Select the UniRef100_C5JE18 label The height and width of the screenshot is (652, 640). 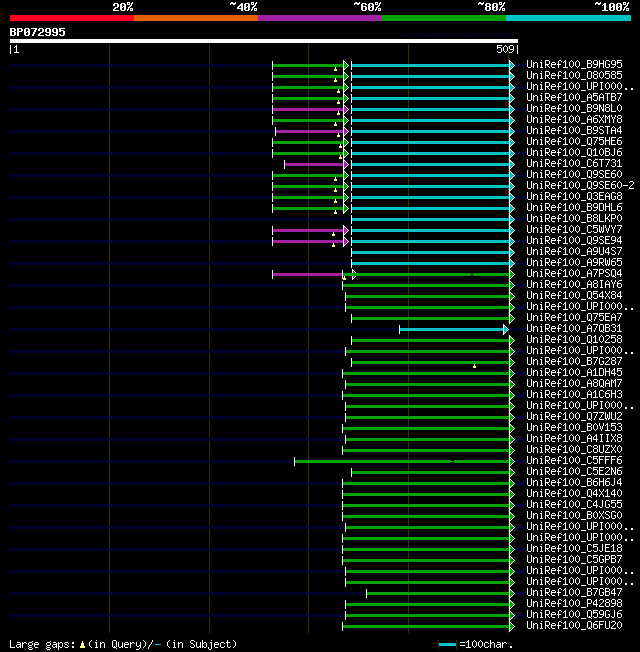(574, 548)
